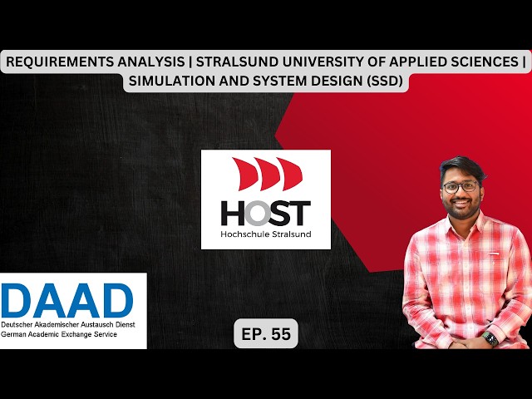Click 'Deutscher Akademischer Austausch Dienst' text
Viewport: 532px width, 399px height.
click(68, 325)
